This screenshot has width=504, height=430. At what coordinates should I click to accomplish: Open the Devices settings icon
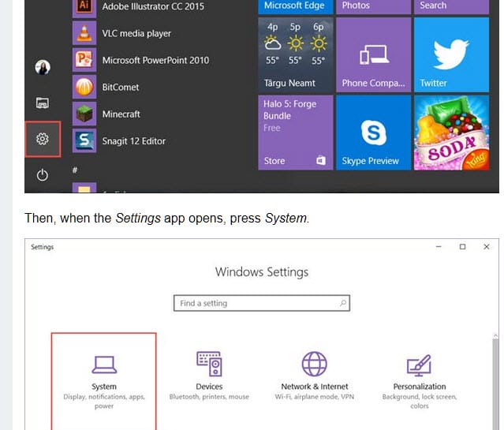pos(209,364)
